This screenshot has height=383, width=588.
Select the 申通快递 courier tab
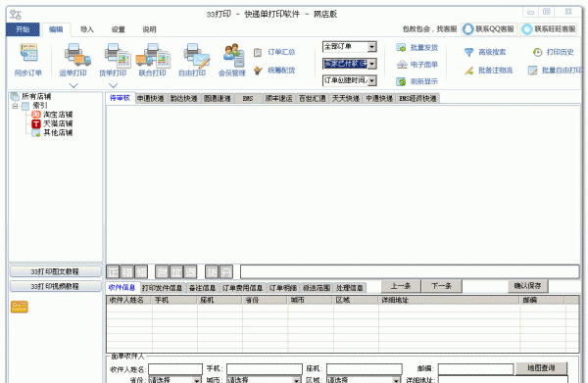click(x=150, y=98)
